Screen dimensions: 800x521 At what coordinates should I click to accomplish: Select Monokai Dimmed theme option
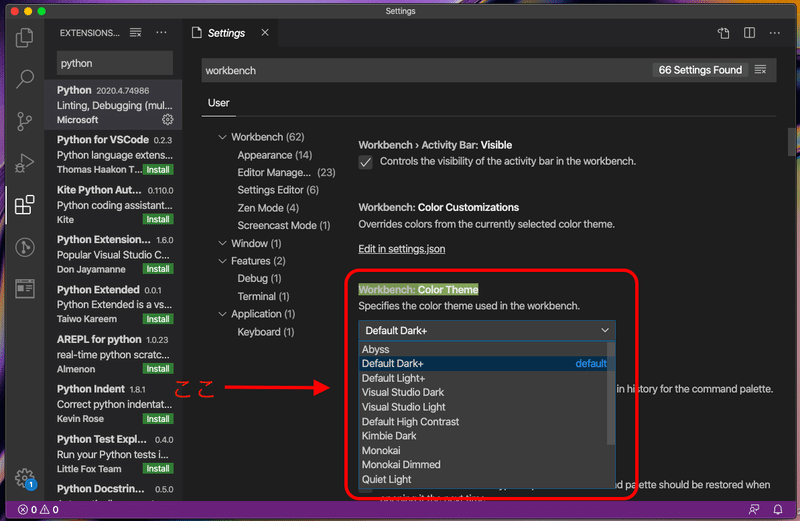click(483, 465)
